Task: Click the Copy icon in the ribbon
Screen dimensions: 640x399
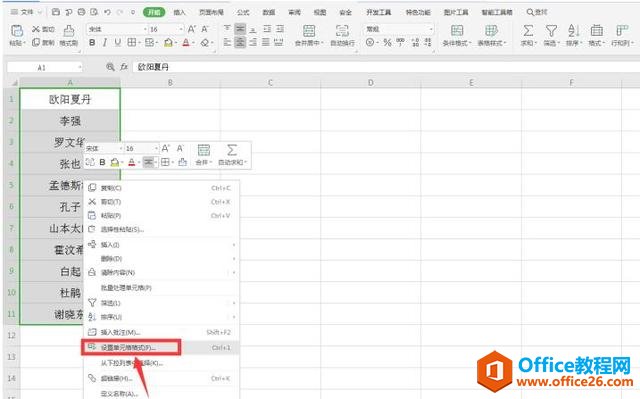Action: [36, 42]
